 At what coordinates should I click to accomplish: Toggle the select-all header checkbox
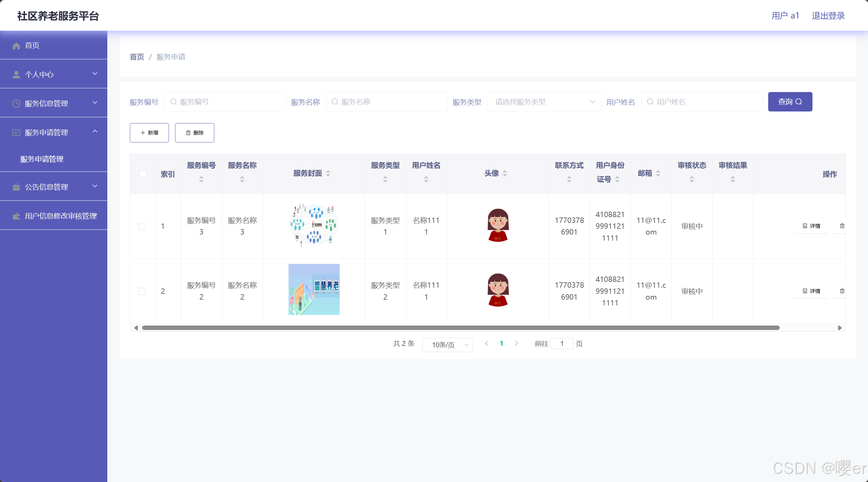click(x=143, y=174)
